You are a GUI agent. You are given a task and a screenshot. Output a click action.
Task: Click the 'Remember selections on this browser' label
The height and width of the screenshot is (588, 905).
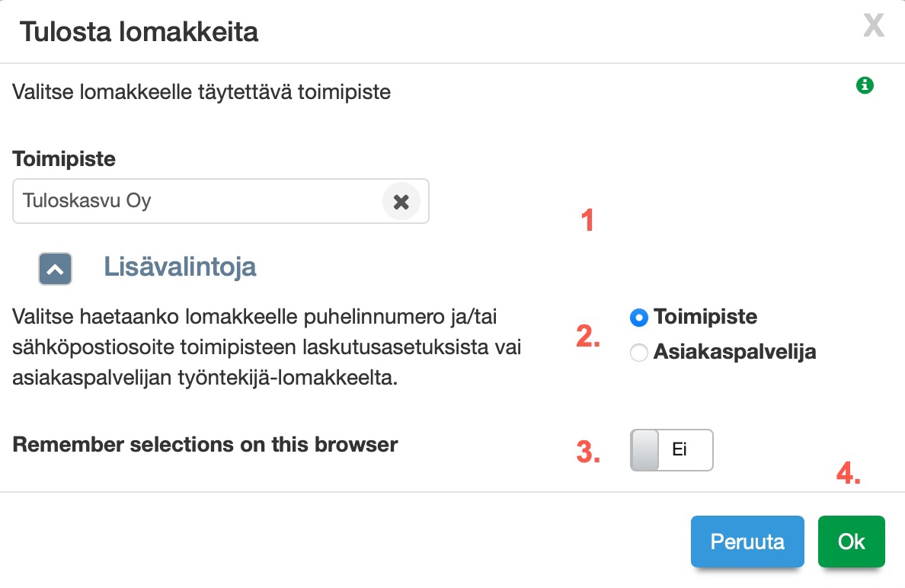pos(206,444)
